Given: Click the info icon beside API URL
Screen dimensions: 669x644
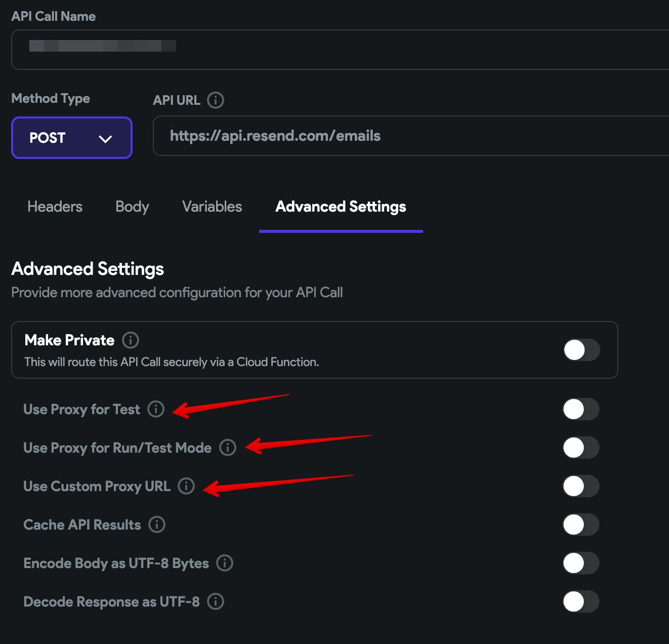Looking at the screenshot, I should (x=216, y=100).
